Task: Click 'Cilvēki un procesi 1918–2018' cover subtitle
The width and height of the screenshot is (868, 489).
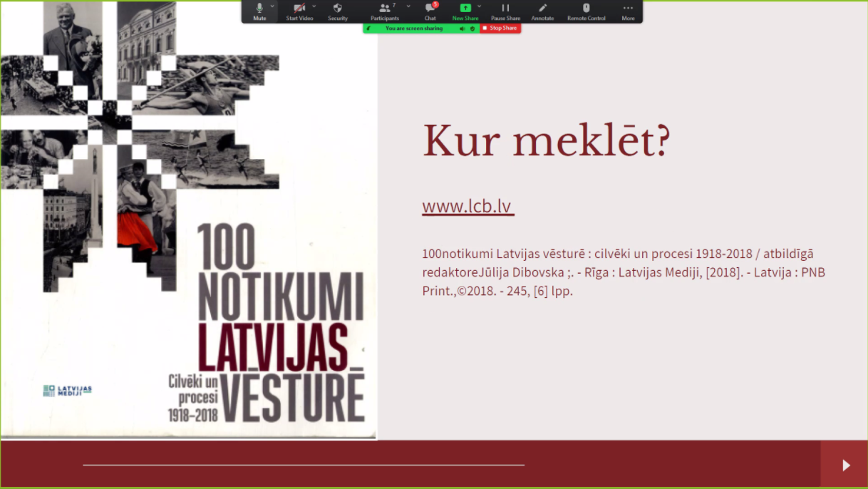Action: (193, 398)
